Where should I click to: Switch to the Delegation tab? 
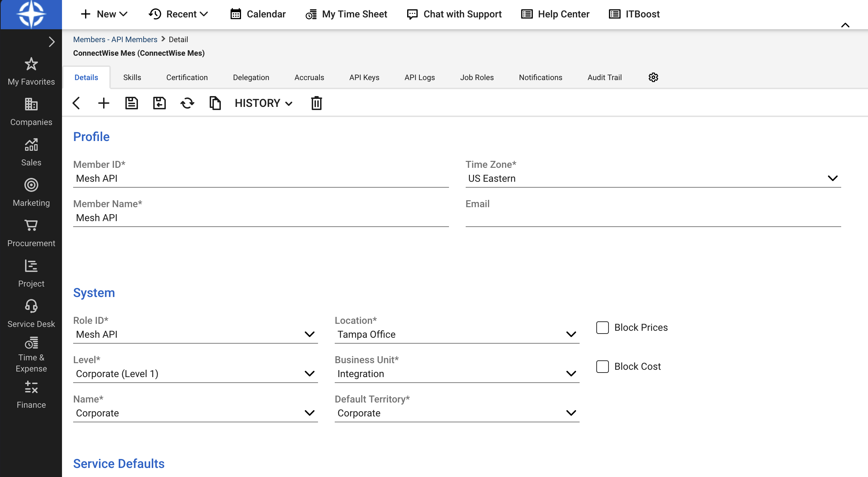251,78
